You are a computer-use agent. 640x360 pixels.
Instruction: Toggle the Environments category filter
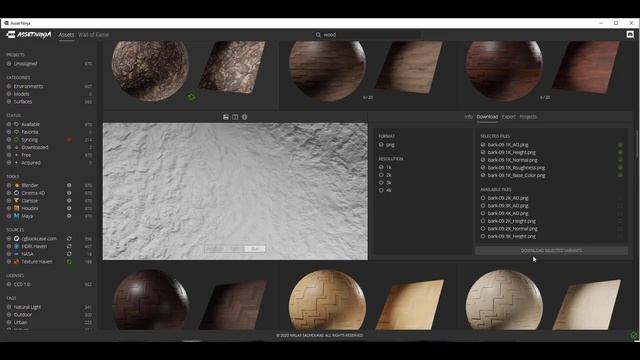pyautogui.click(x=9, y=87)
